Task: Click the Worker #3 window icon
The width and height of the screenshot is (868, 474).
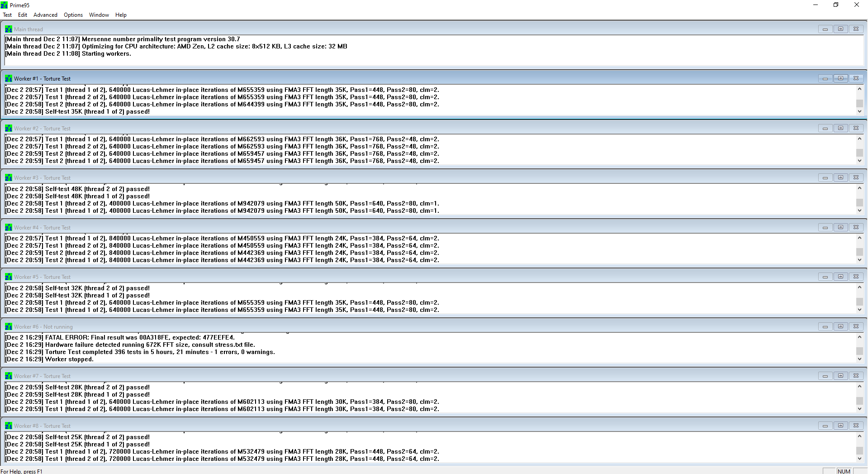Action: [x=9, y=177]
